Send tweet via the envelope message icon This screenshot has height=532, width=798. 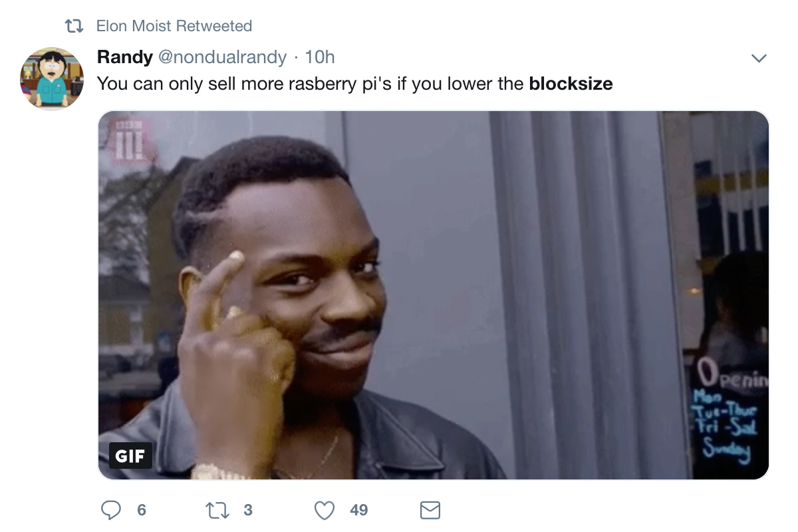click(x=430, y=510)
